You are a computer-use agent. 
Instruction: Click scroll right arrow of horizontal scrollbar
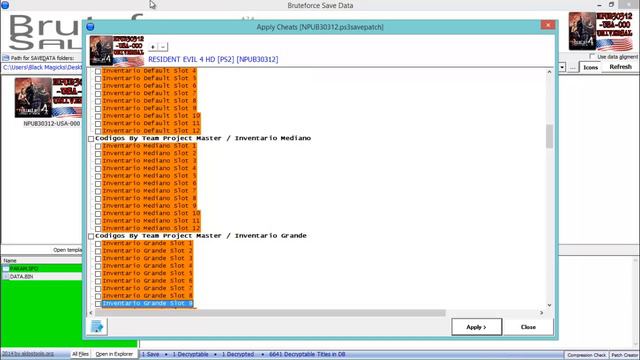point(542,313)
